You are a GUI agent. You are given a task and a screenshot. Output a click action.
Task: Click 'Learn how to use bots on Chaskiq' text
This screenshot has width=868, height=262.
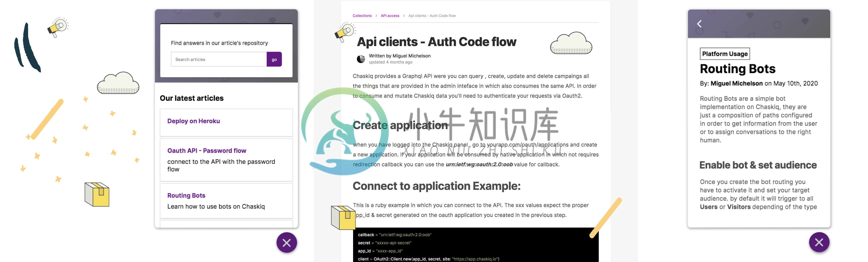coord(216,206)
